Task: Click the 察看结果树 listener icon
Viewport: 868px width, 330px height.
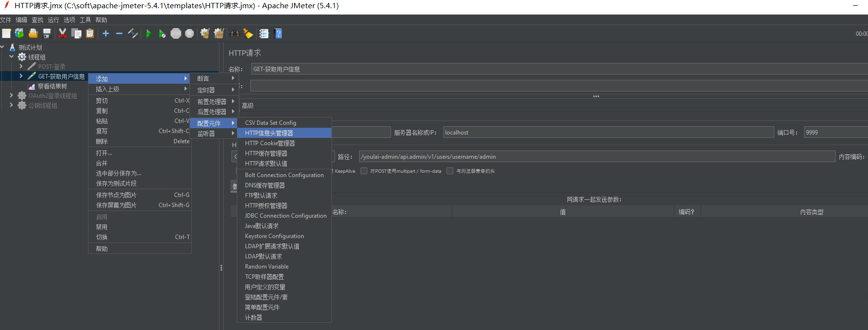Action: [x=32, y=86]
